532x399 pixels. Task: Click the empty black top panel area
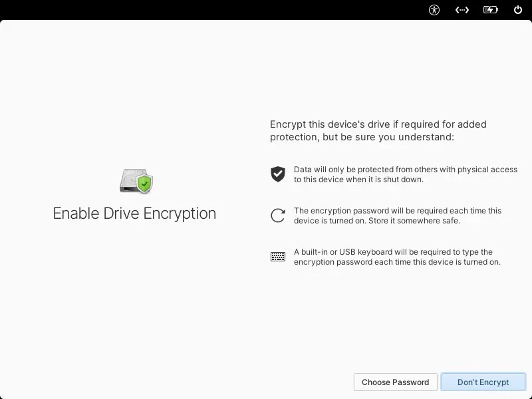(199, 10)
